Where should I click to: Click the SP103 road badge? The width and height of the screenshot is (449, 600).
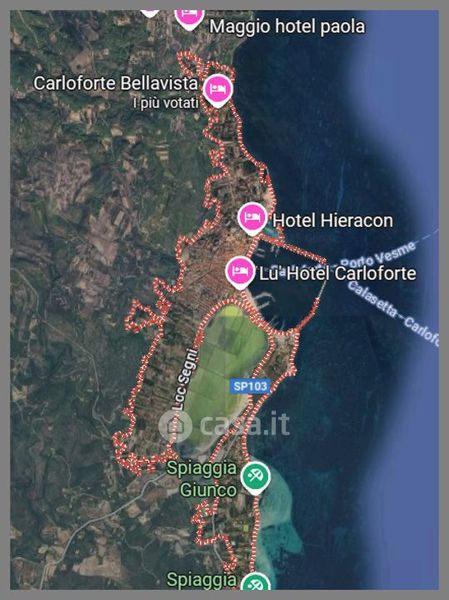(250, 386)
